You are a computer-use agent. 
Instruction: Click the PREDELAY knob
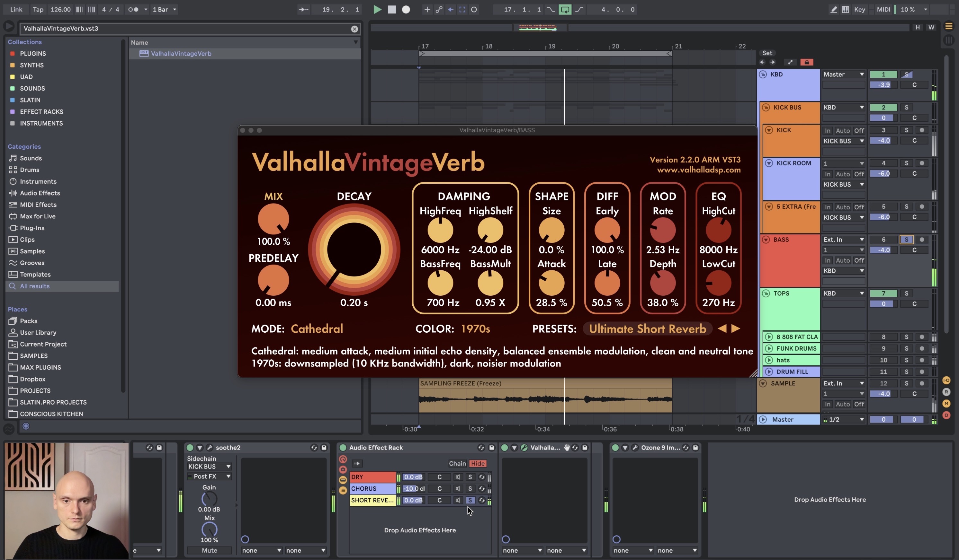click(x=273, y=280)
